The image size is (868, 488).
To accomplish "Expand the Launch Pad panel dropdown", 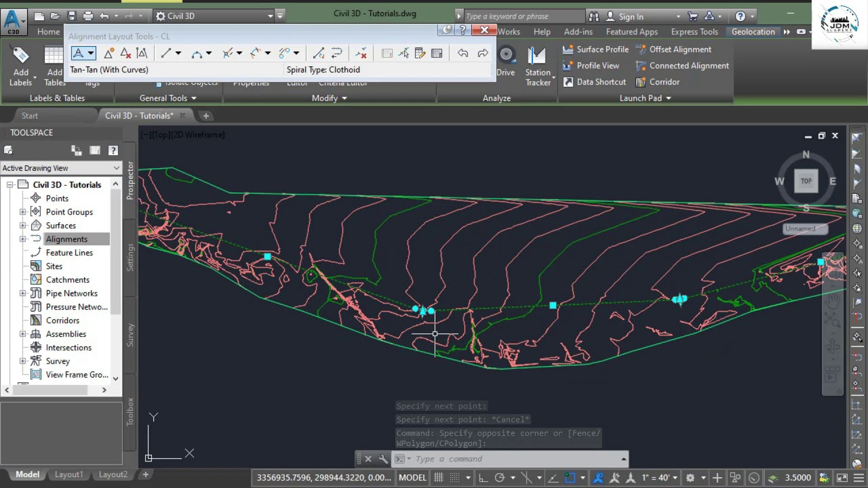I will click(645, 98).
